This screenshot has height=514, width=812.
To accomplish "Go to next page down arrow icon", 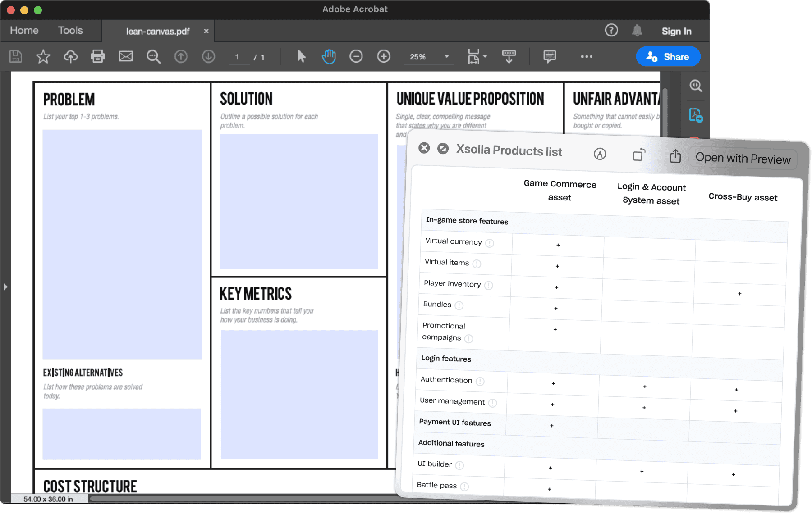I will pos(208,56).
